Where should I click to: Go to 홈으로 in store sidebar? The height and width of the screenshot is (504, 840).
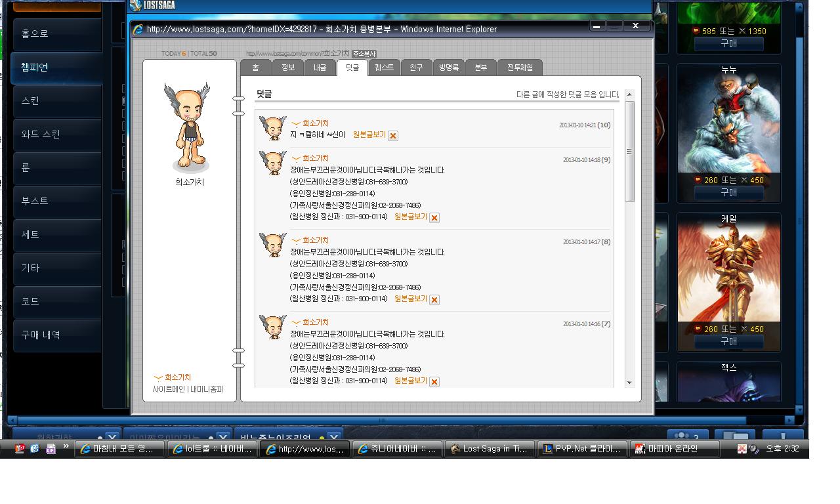pyautogui.click(x=57, y=34)
